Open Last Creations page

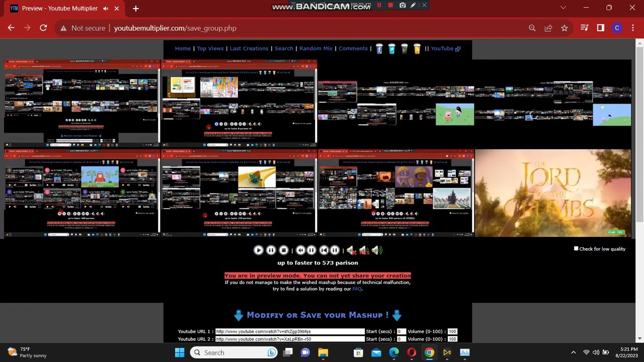point(249,48)
